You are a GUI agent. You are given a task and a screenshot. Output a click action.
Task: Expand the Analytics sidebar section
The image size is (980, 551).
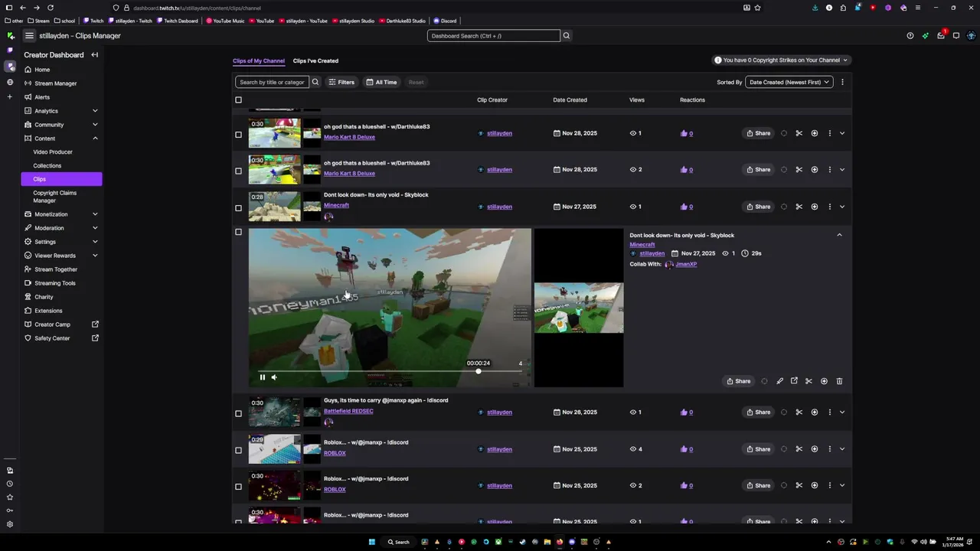point(95,111)
